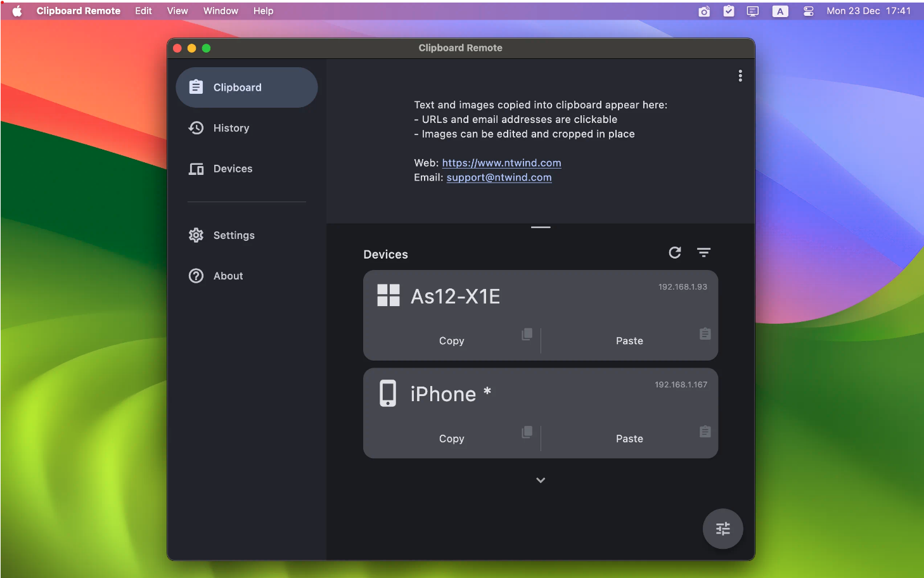Click the clipboard checkmark menu bar icon
This screenshot has height=578, width=924.
tap(729, 11)
